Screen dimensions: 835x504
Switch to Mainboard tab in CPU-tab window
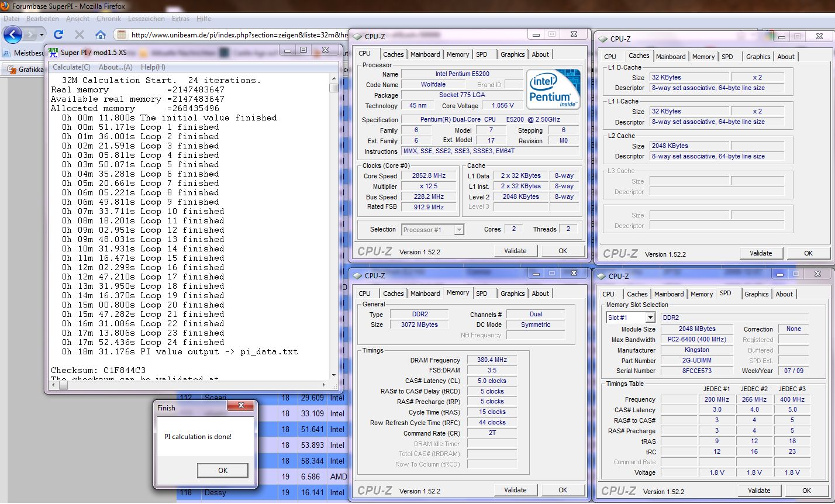425,54
